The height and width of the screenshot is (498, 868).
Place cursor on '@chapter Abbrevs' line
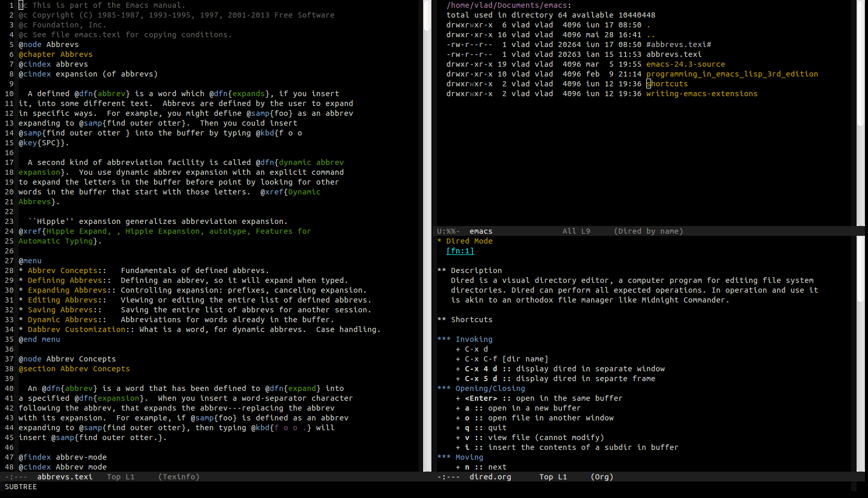56,54
